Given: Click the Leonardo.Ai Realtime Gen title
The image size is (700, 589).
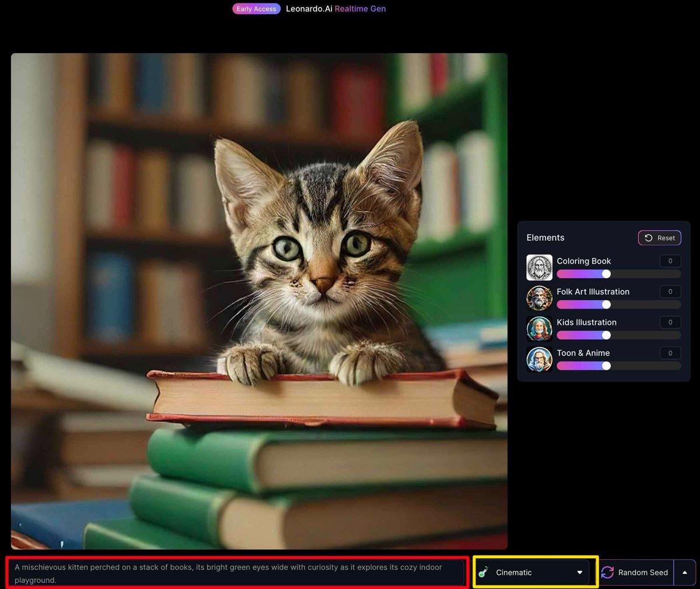Looking at the screenshot, I should pos(335,9).
